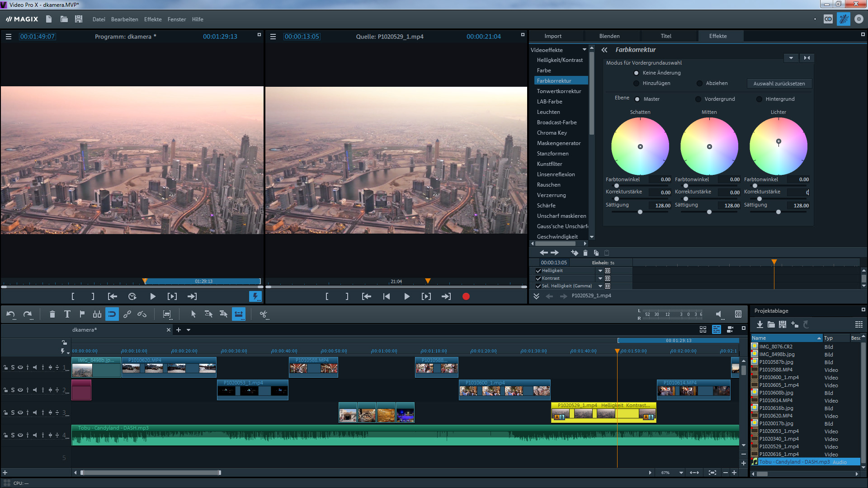Image resolution: width=868 pixels, height=488 pixels.
Task: Click the Lichter color wheel
Action: click(778, 146)
